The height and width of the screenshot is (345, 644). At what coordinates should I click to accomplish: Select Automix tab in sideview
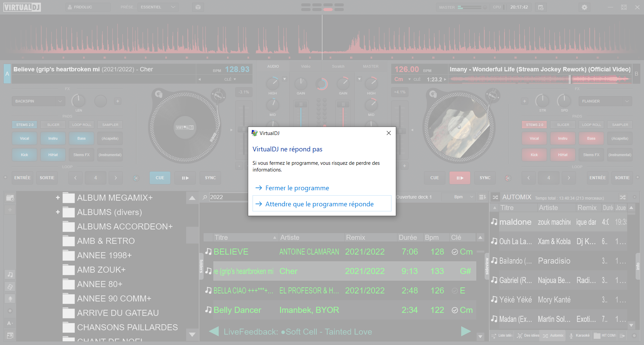(553, 335)
